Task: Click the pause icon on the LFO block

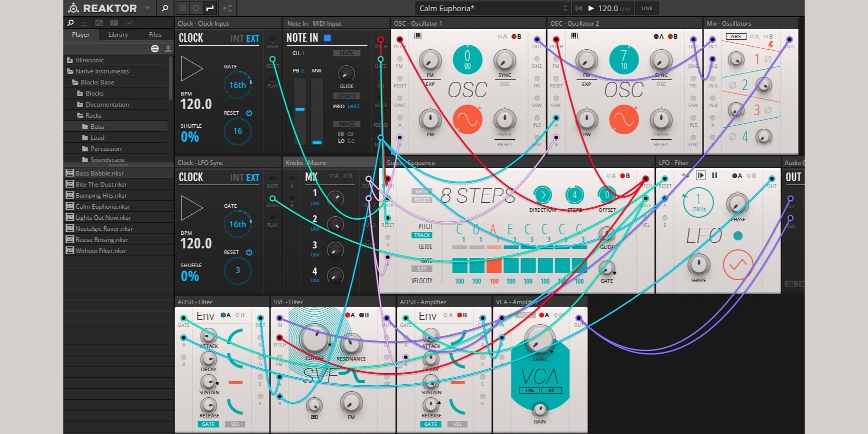Action: click(715, 176)
